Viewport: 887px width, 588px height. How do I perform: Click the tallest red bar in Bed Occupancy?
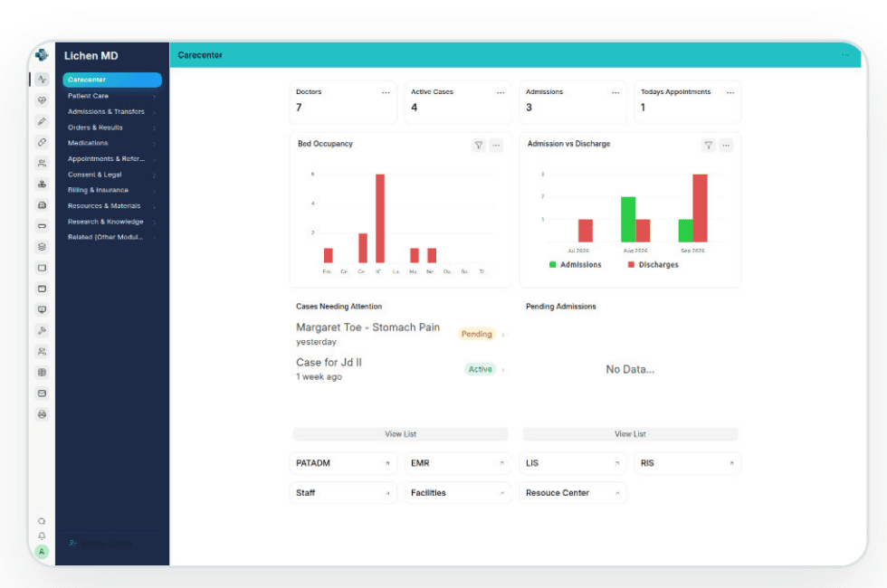click(x=380, y=218)
